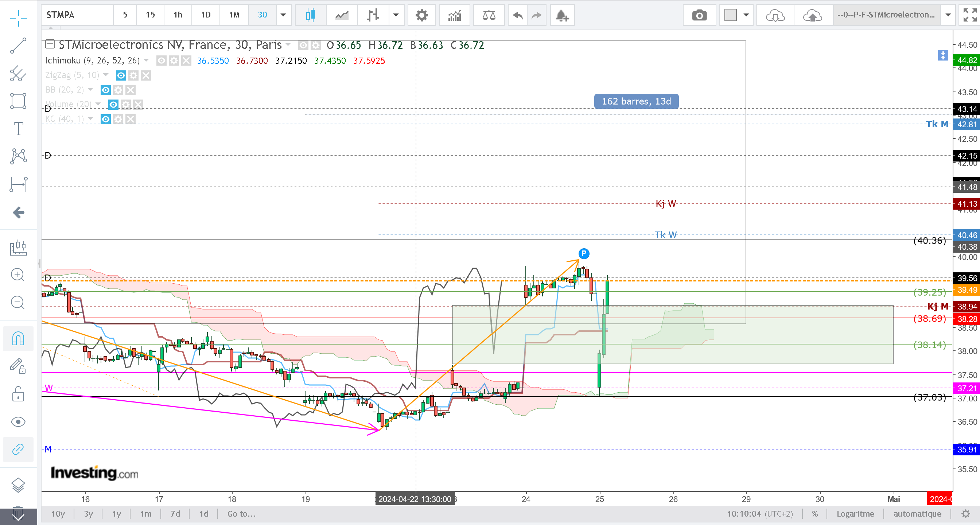Image resolution: width=980 pixels, height=525 pixels.
Task: Set date range to 7d
Action: click(x=175, y=514)
